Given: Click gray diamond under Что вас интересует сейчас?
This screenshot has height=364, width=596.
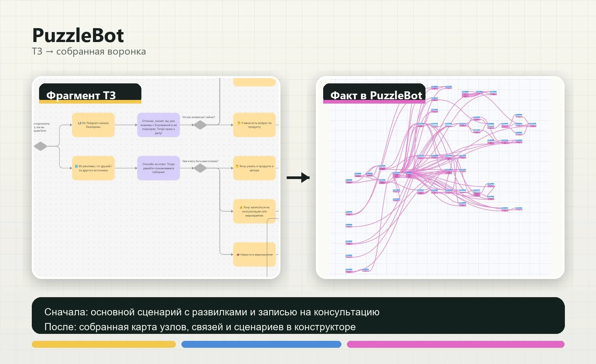Looking at the screenshot, I should click(200, 125).
